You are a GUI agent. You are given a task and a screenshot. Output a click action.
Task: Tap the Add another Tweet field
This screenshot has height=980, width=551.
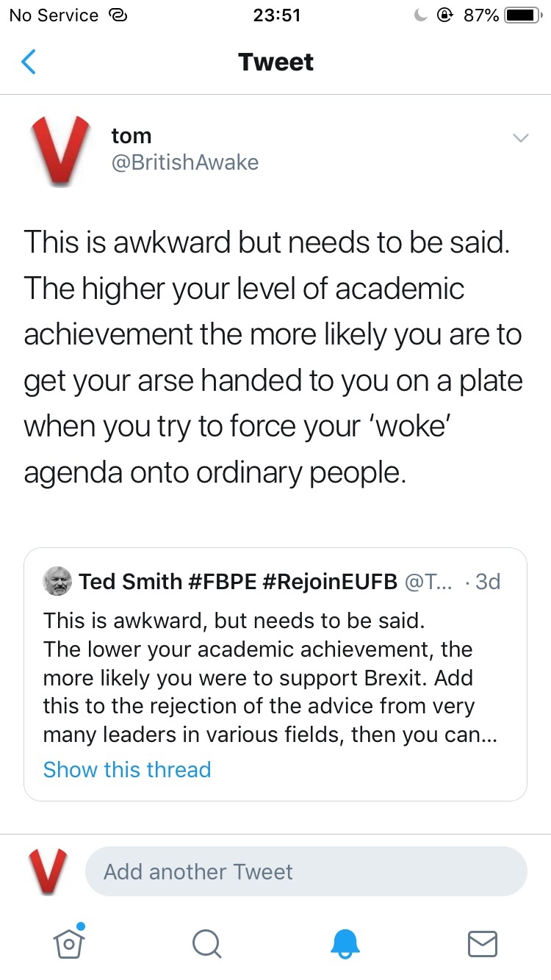(x=306, y=871)
